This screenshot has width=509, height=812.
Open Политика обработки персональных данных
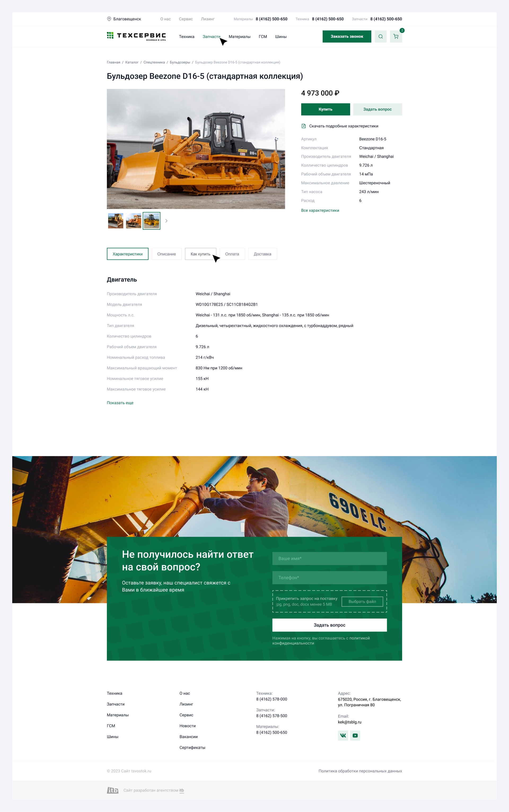pyautogui.click(x=360, y=771)
